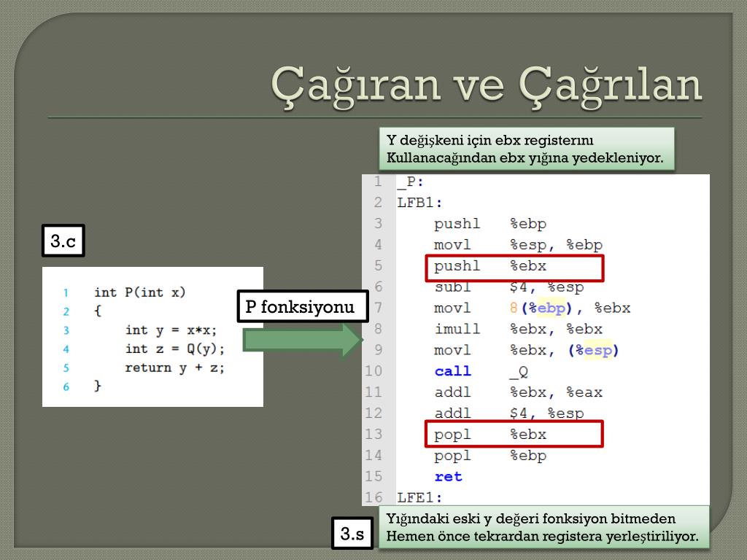Click the C code line "int P(int x)"
747x560 pixels.
click(139, 292)
